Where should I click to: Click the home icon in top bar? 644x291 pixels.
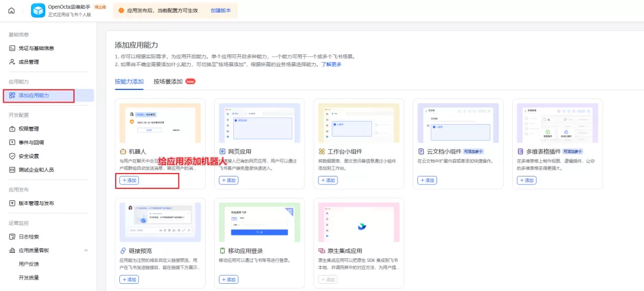click(x=11, y=11)
